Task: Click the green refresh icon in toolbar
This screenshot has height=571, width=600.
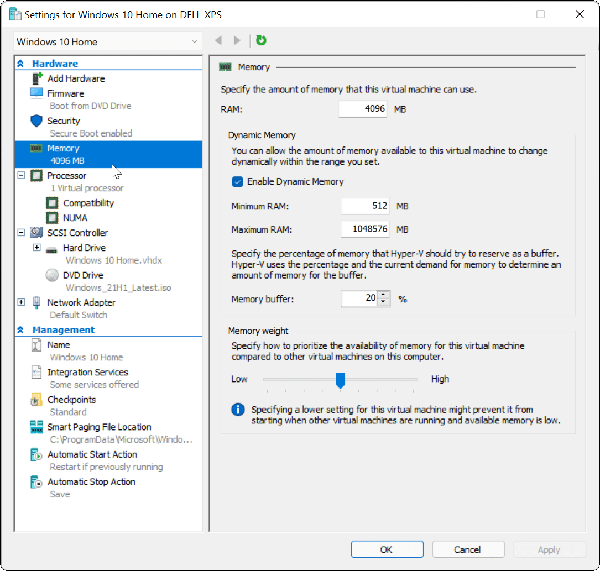Action: (x=261, y=40)
